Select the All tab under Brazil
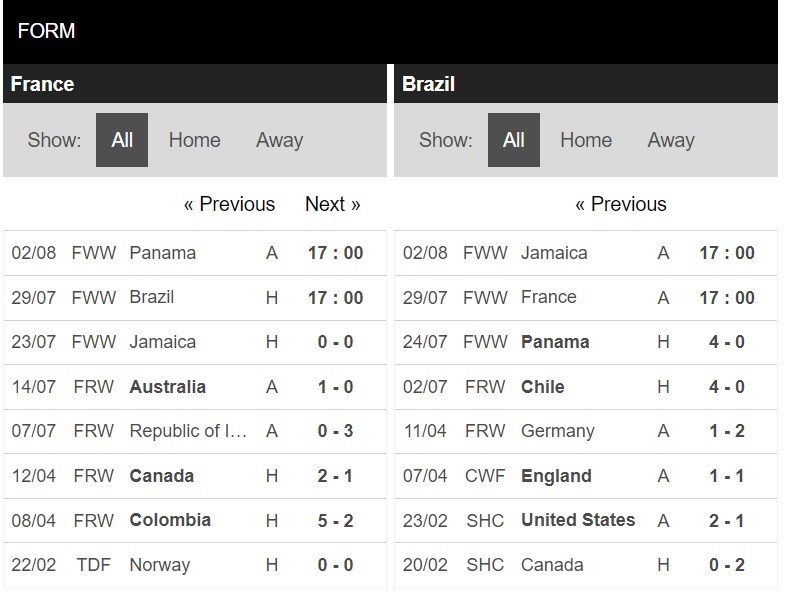 pyautogui.click(x=514, y=140)
